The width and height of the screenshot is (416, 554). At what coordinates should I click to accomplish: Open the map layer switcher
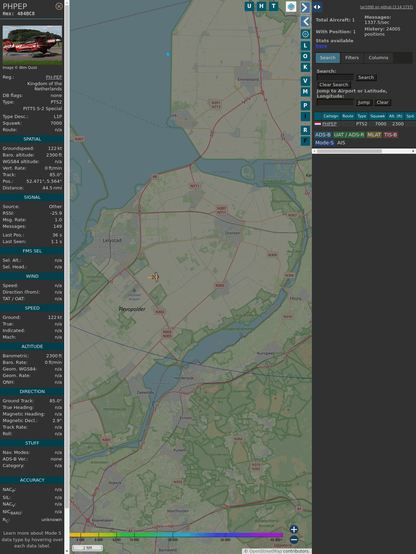click(291, 6)
